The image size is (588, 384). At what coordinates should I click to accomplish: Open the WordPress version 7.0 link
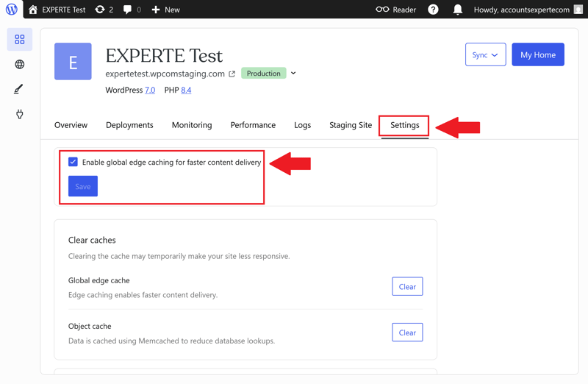tap(150, 90)
